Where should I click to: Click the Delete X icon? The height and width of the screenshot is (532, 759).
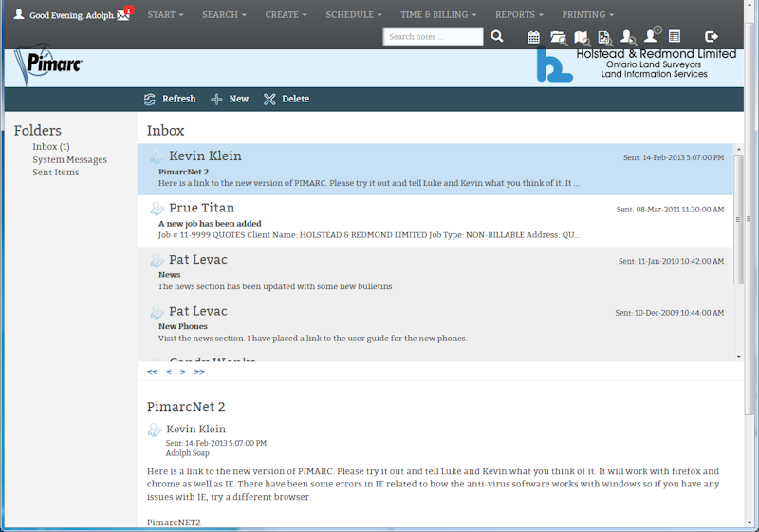pos(269,100)
